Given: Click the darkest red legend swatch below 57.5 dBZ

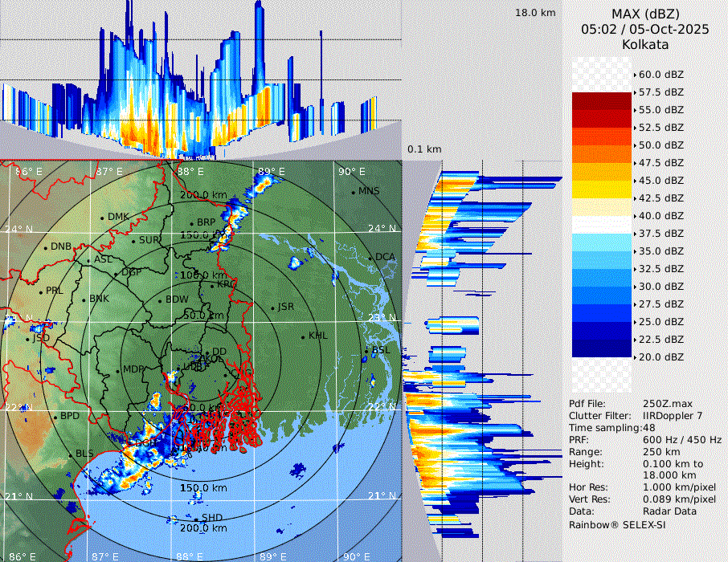Looking at the screenshot, I should pyautogui.click(x=602, y=100).
